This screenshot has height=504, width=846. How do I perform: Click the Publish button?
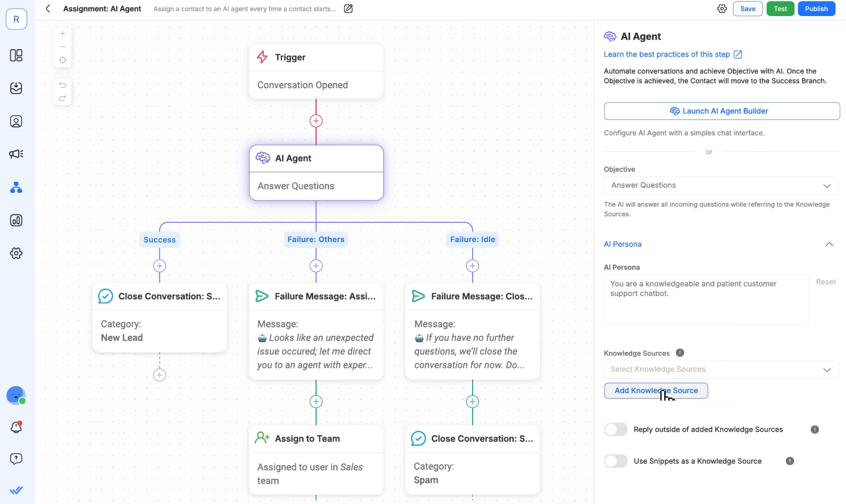pos(816,9)
